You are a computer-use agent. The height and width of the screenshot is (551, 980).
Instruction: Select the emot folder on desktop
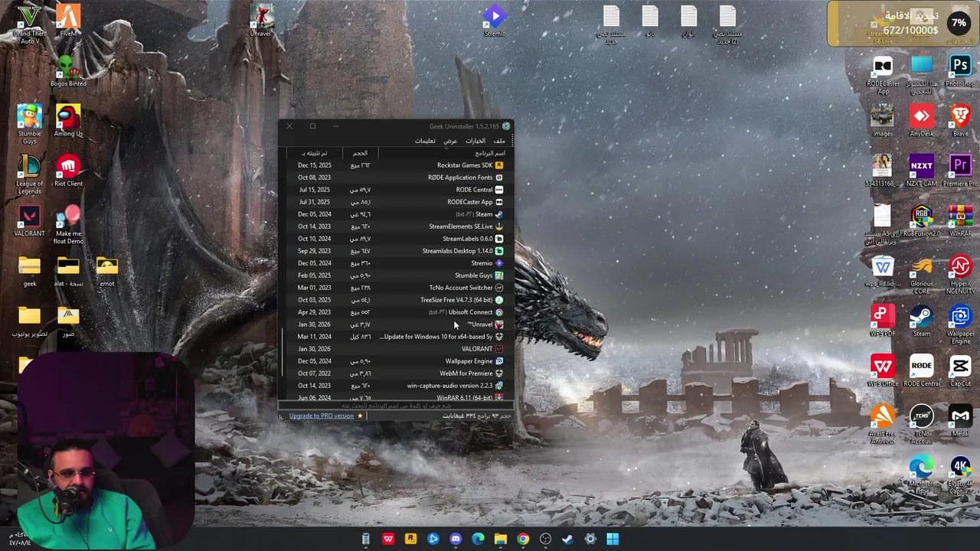[107, 271]
